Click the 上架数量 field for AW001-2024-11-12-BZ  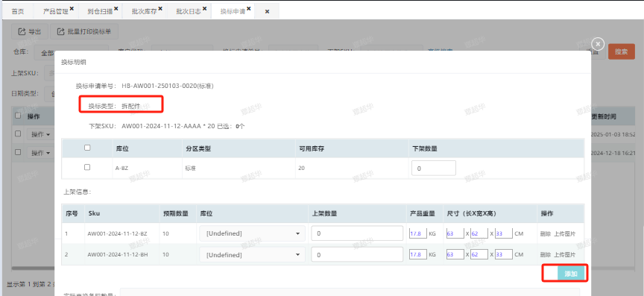pyautogui.click(x=357, y=233)
